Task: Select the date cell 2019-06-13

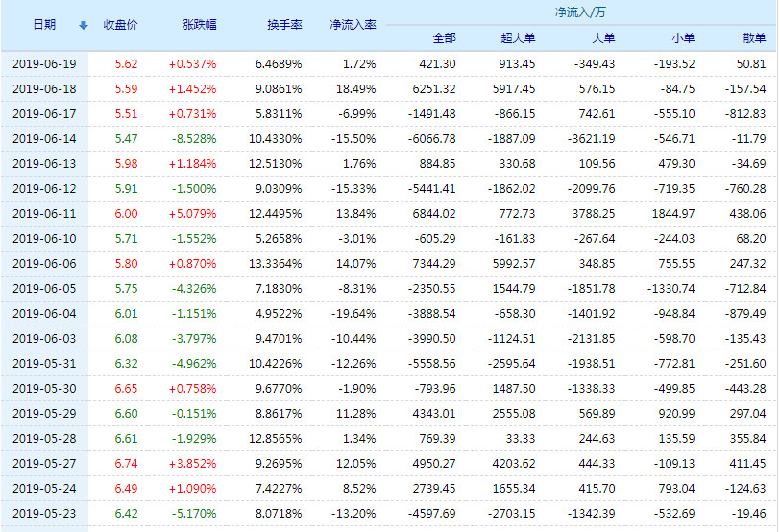Action: pyautogui.click(x=44, y=163)
